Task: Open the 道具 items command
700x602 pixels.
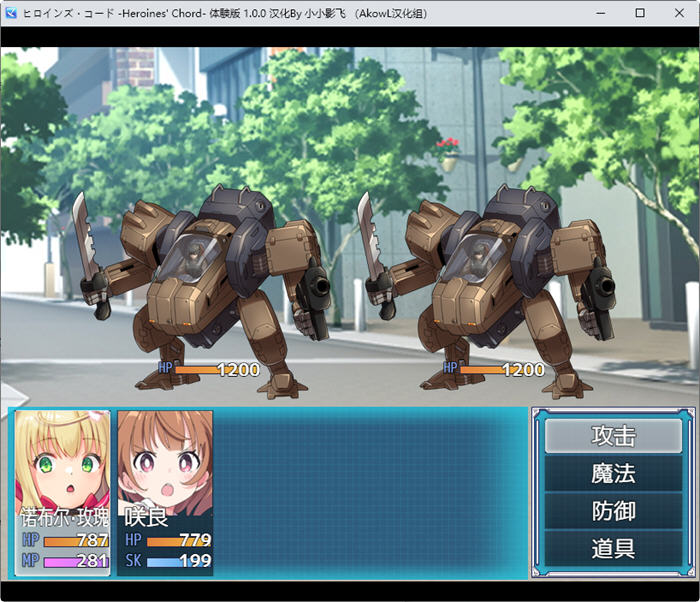Action: coord(613,548)
